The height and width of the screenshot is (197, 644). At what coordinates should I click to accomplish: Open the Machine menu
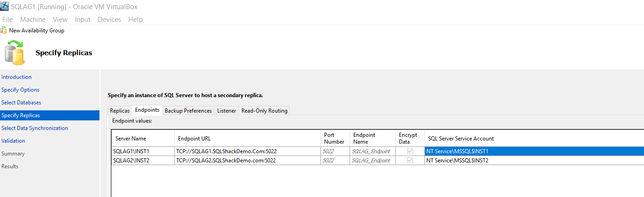(x=33, y=20)
